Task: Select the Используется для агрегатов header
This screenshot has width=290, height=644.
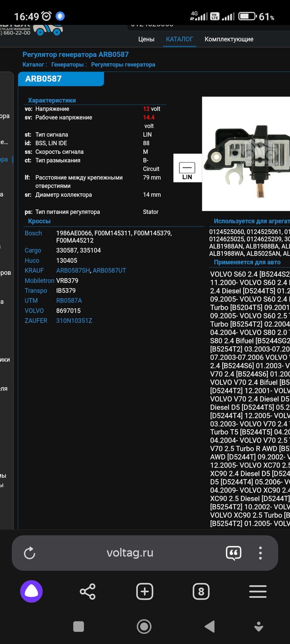Action: coord(252,221)
